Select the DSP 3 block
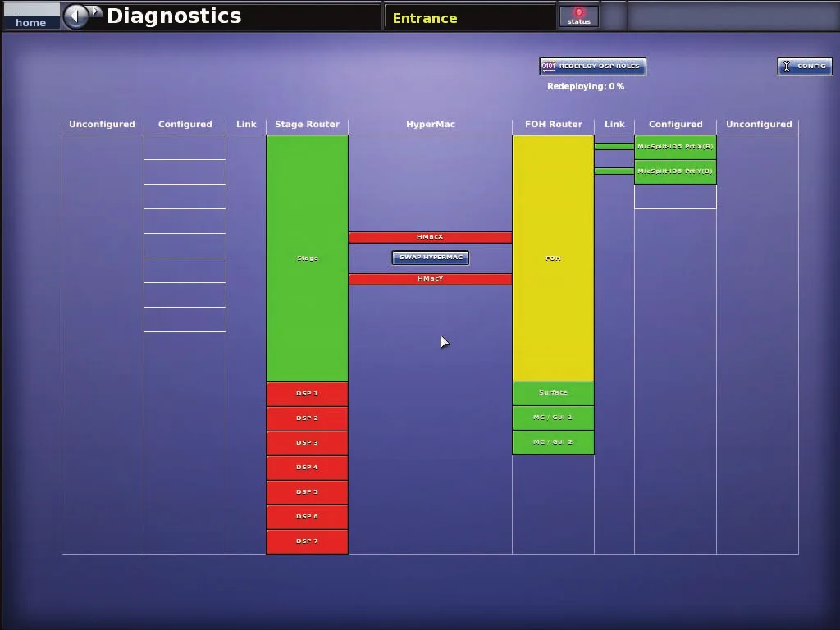 click(307, 443)
